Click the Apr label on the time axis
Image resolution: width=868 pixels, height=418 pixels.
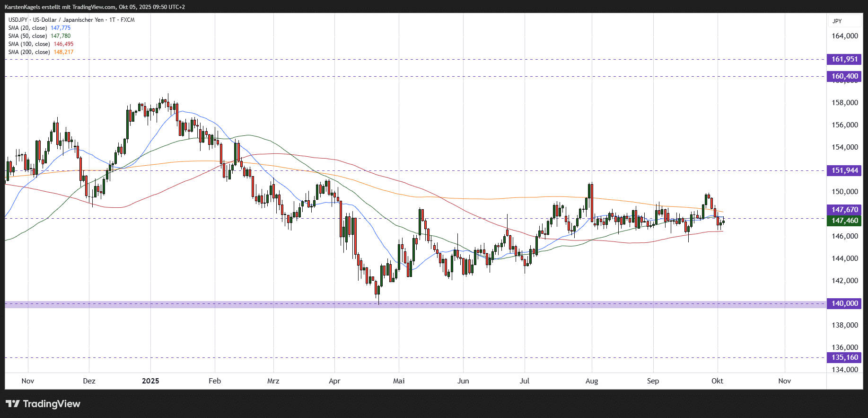click(x=334, y=381)
